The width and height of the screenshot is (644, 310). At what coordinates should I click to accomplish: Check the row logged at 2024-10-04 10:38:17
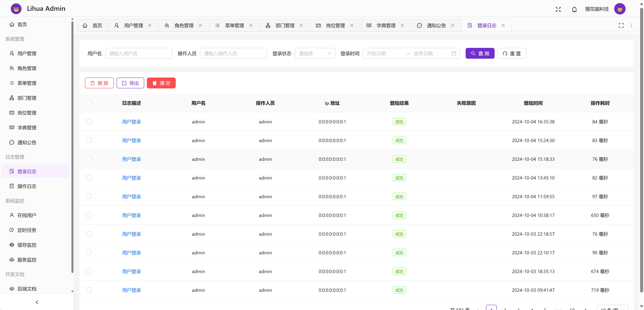click(89, 215)
